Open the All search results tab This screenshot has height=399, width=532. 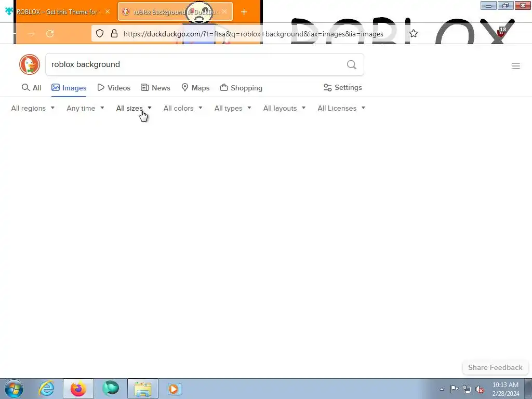coord(31,88)
